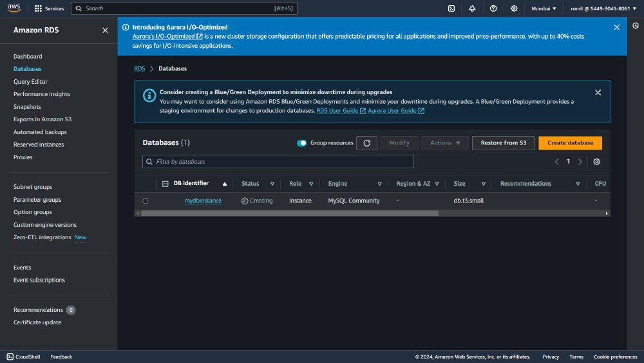
Task: Open Event subscriptions
Action: 39,280
